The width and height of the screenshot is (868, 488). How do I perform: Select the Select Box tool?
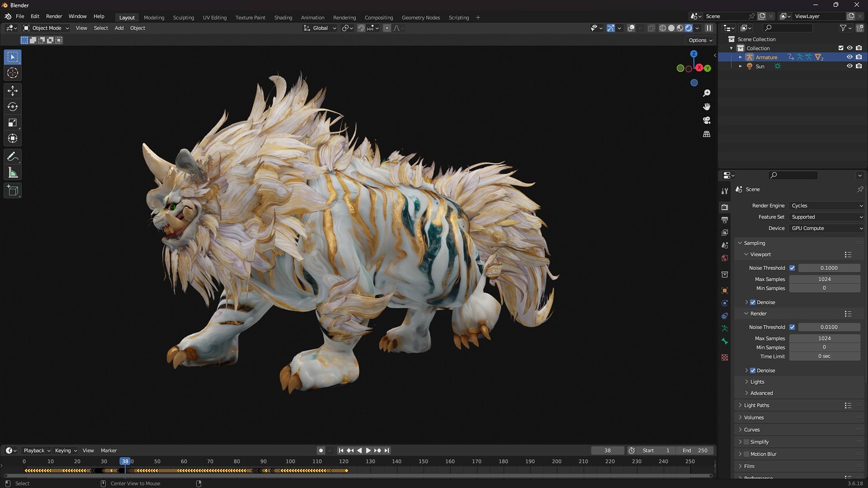pos(13,57)
